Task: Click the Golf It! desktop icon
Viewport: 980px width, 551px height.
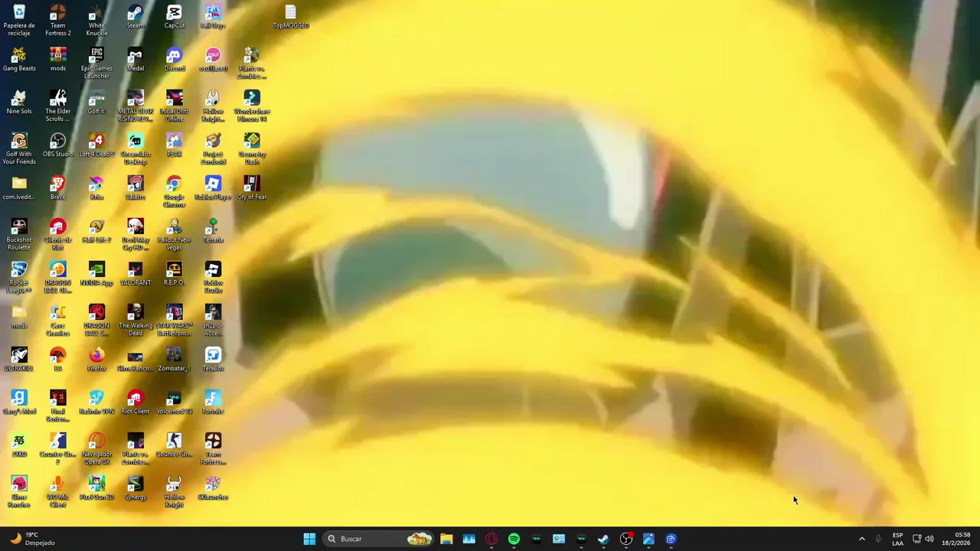Action: tap(96, 103)
